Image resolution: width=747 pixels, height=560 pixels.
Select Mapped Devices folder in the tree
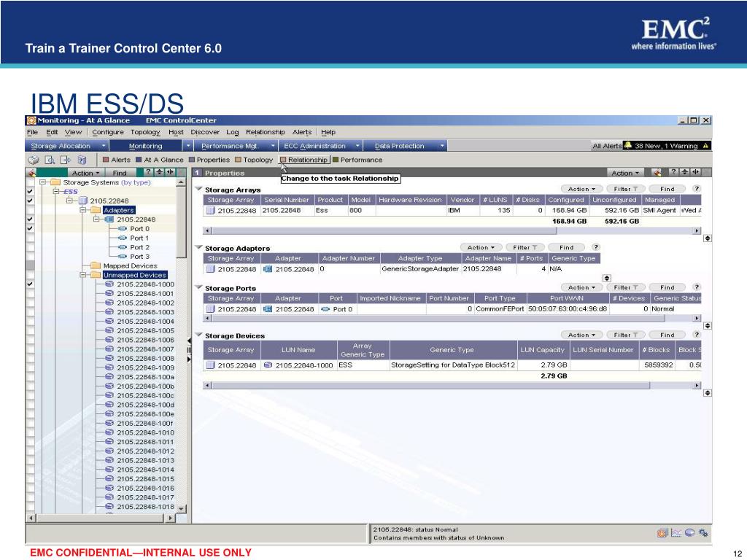[x=130, y=265]
